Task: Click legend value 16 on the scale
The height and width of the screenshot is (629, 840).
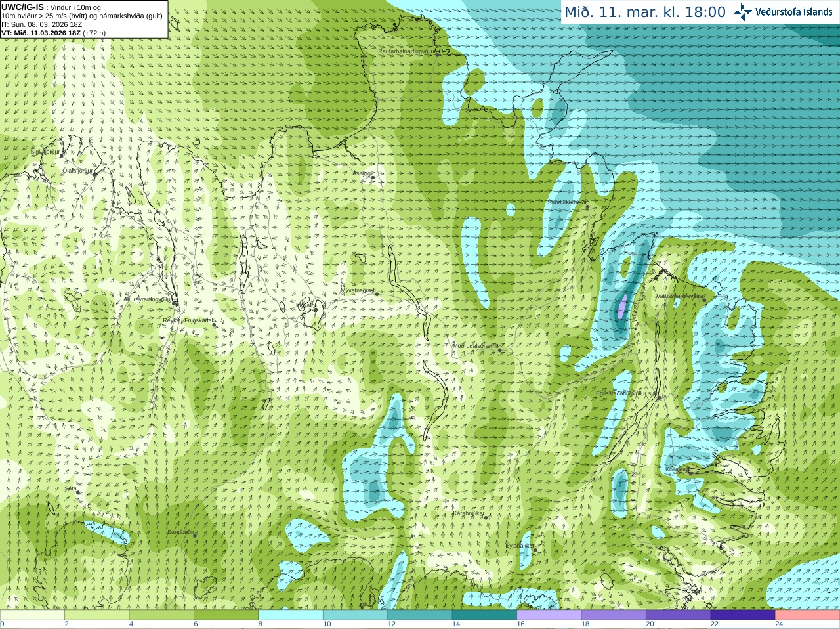Action: (x=520, y=624)
